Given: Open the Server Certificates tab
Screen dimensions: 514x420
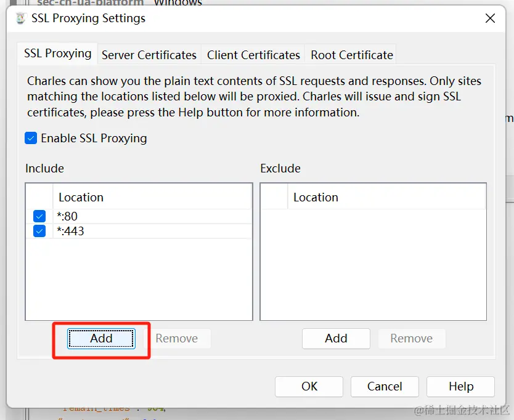Looking at the screenshot, I should [x=149, y=55].
